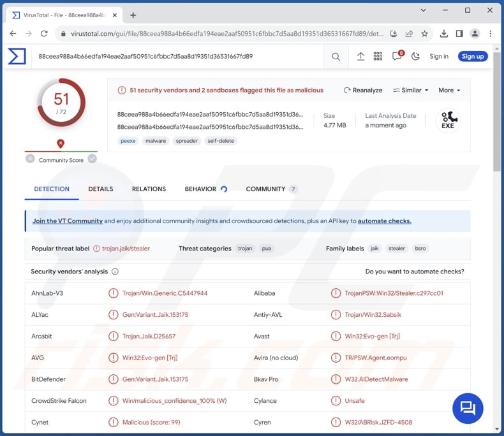
Task: Toggle dark mode moon icon
Action: tap(415, 57)
